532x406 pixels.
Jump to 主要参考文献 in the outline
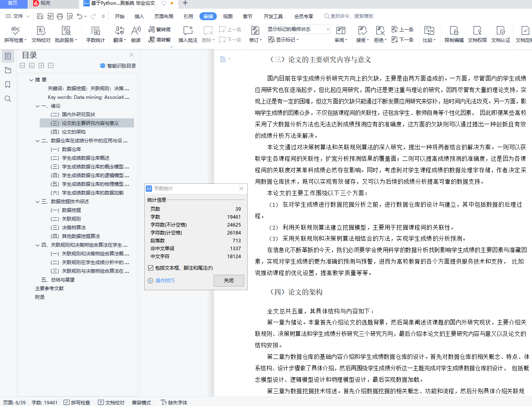49,289
